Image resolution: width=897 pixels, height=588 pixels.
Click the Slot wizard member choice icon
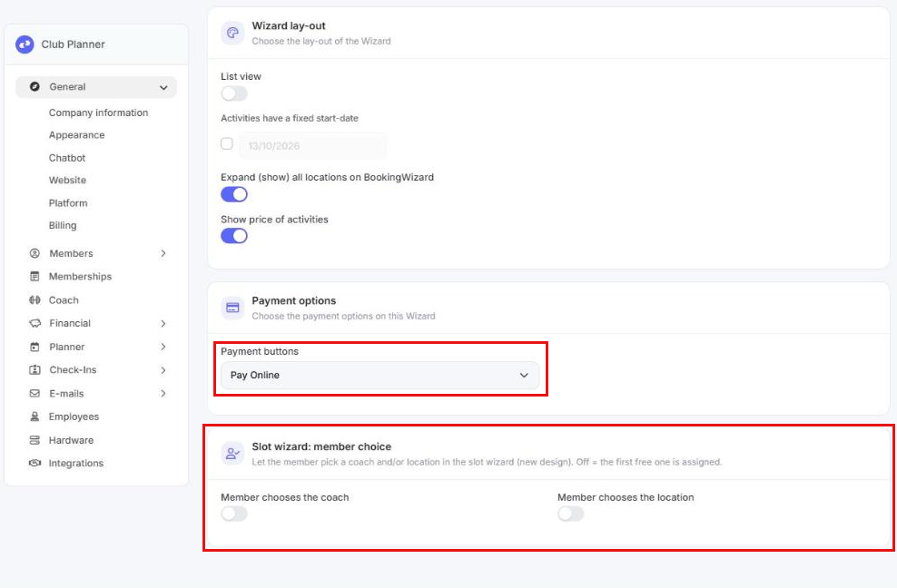pyautogui.click(x=232, y=454)
